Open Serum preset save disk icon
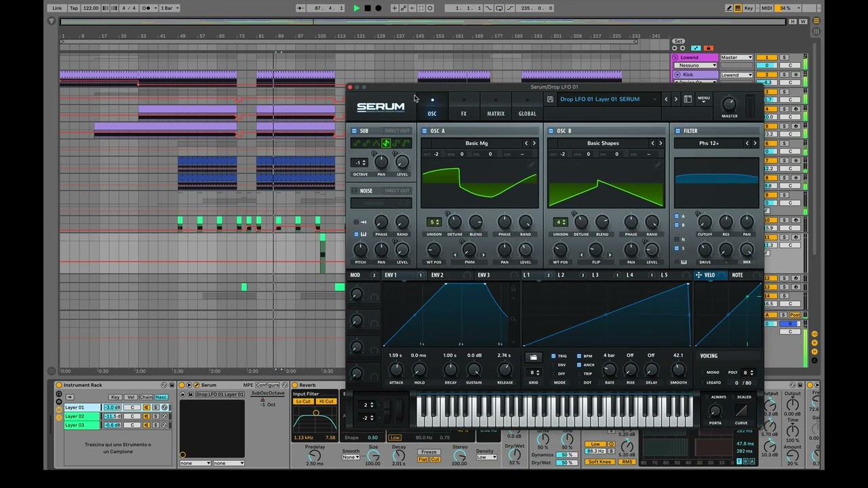The height and width of the screenshot is (488, 868). click(550, 99)
